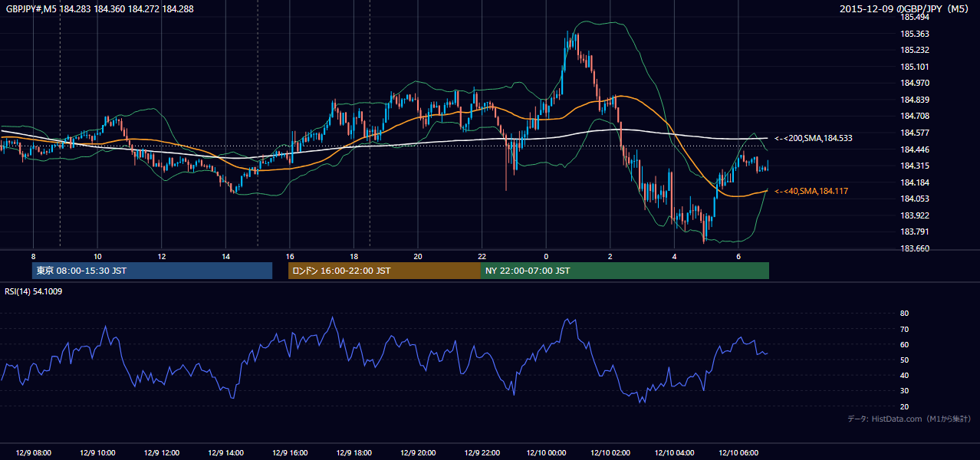Click the 12/9 20:00 date label

tap(417, 453)
